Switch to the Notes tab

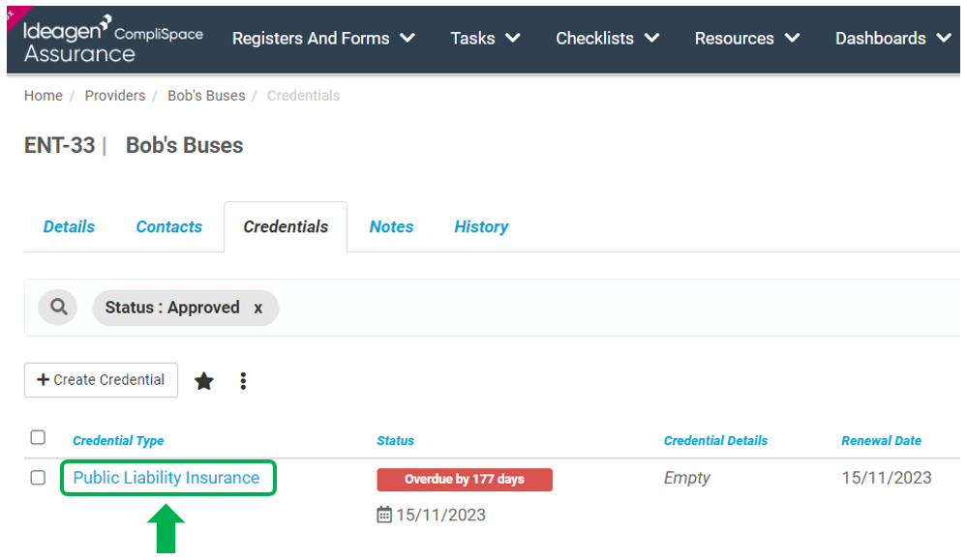tap(391, 226)
